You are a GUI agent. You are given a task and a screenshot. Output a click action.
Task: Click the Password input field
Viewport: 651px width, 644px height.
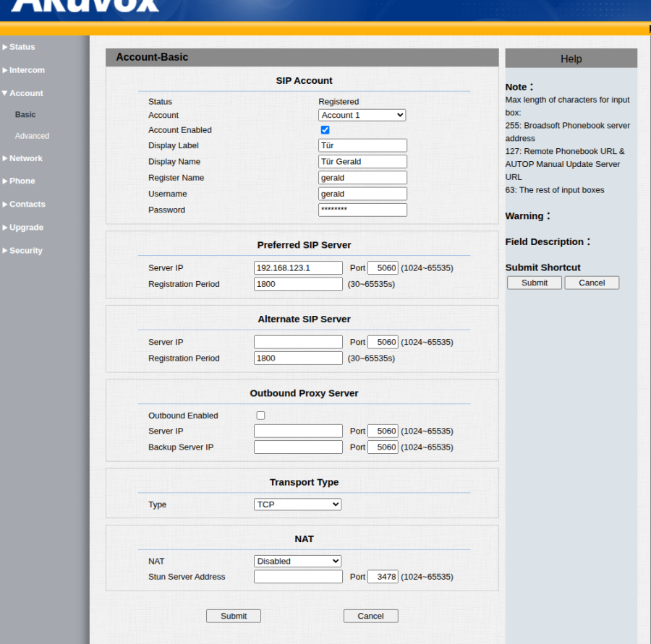pyautogui.click(x=362, y=210)
